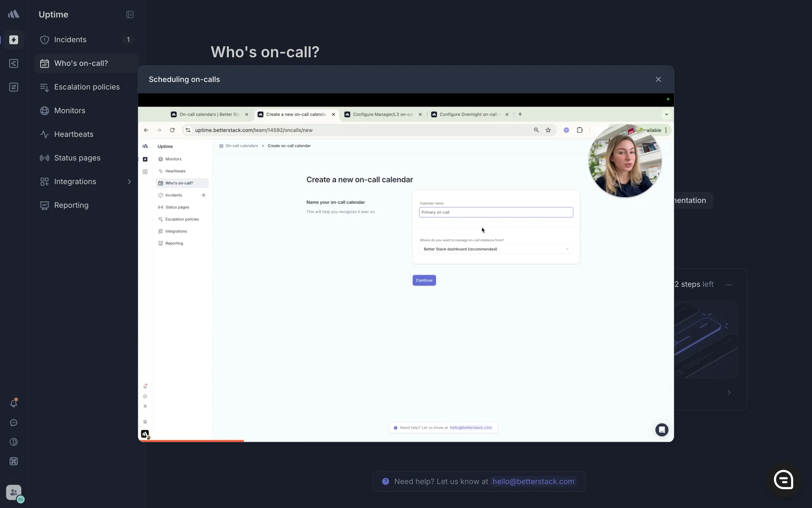
Task: Go to Escalation policies
Action: click(x=87, y=87)
